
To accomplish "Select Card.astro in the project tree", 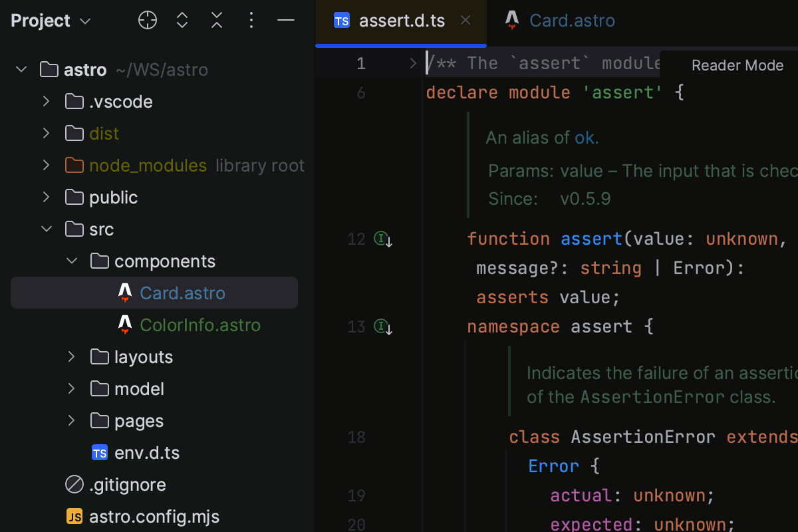I will pyautogui.click(x=182, y=293).
